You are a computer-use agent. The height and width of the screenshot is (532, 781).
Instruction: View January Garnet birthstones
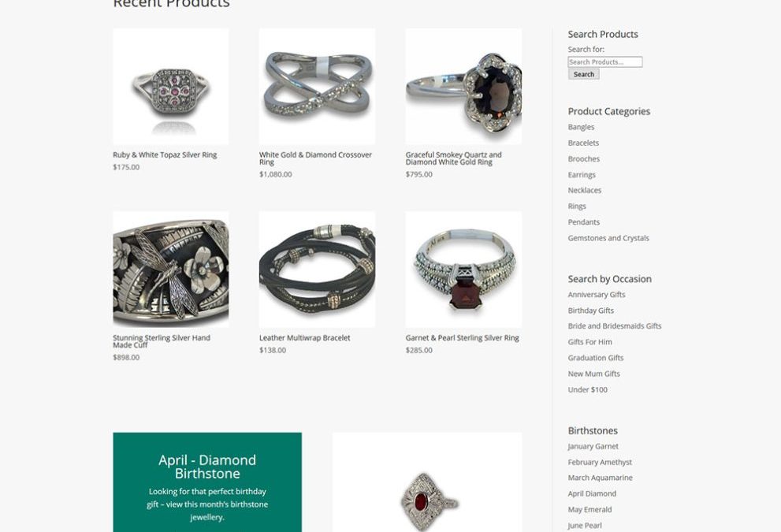click(x=593, y=446)
